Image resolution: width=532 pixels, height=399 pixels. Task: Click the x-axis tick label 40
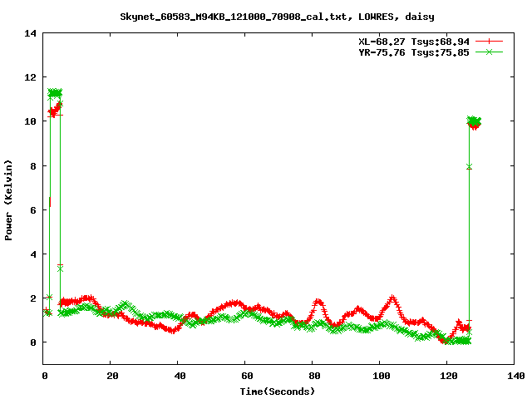pyautogui.click(x=180, y=376)
